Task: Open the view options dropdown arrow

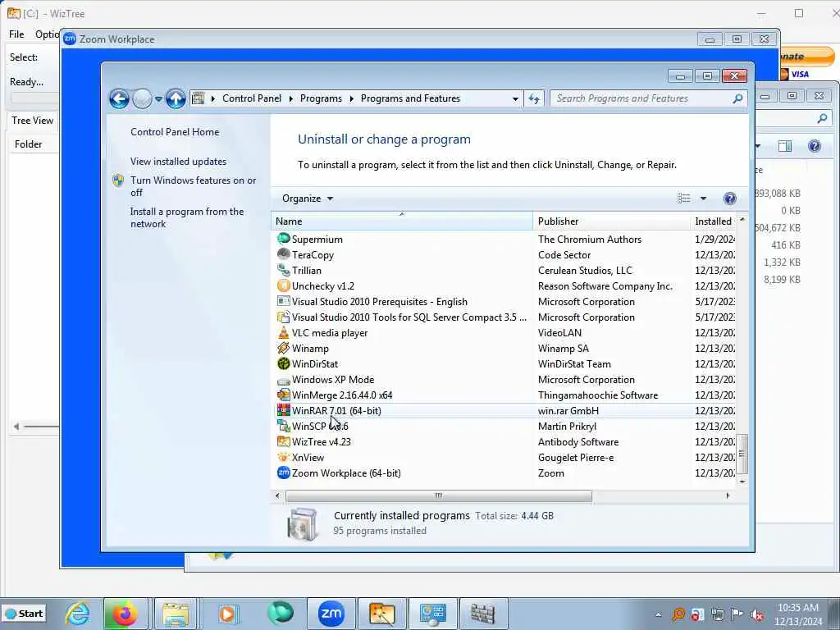Action: coord(703,199)
